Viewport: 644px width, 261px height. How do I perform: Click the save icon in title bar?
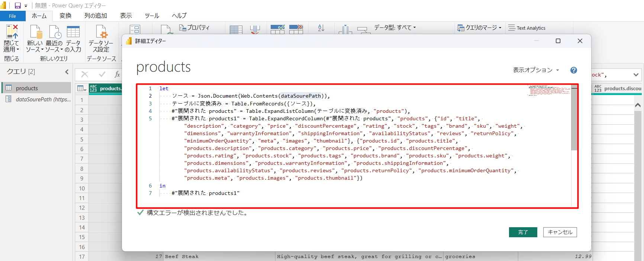pyautogui.click(x=17, y=6)
